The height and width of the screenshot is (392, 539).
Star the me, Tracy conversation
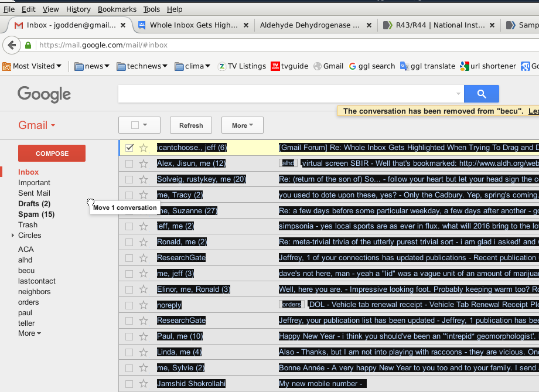point(144,195)
